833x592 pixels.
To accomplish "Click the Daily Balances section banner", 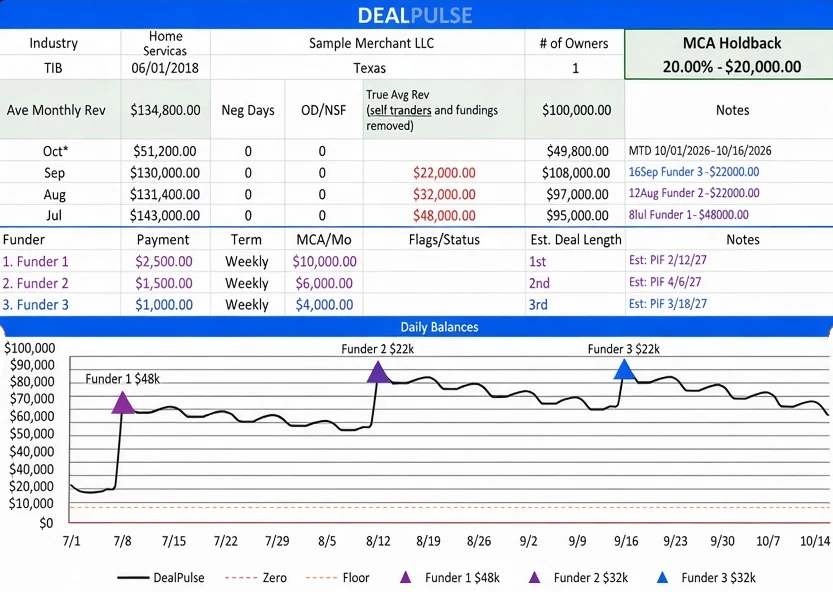I will (x=416, y=327).
